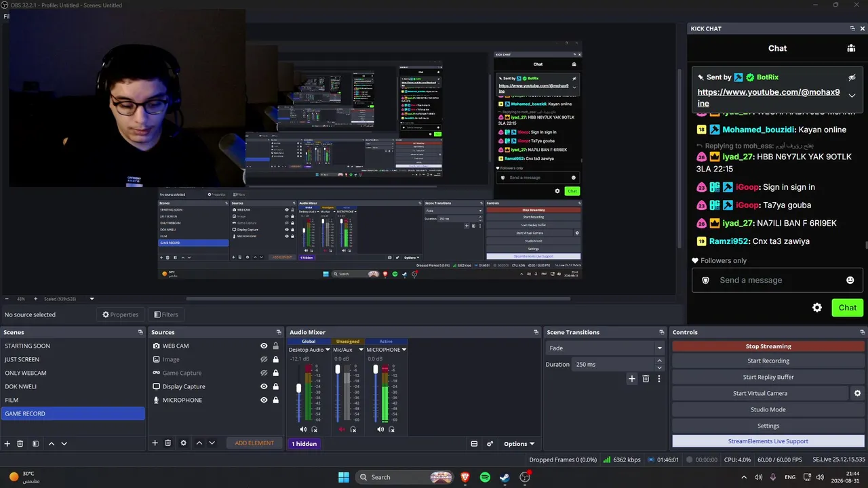Mute the MICROPHONE speaker icon

[380, 429]
